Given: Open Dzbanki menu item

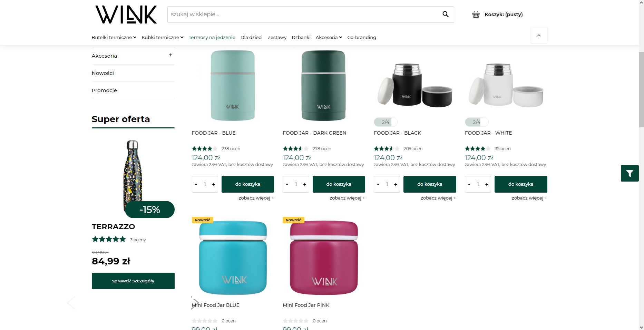Looking at the screenshot, I should pos(301,37).
